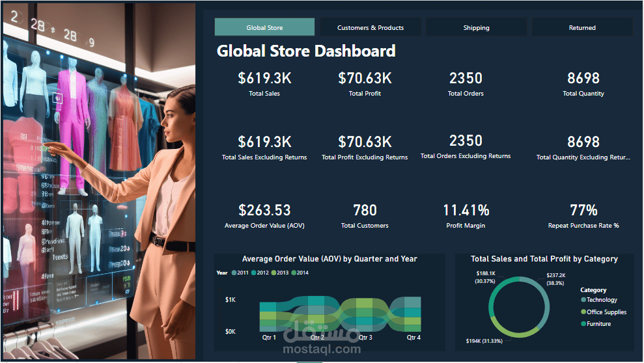This screenshot has width=644, height=363.
Task: Select Total Profit Excluding Returns label
Action: click(365, 157)
